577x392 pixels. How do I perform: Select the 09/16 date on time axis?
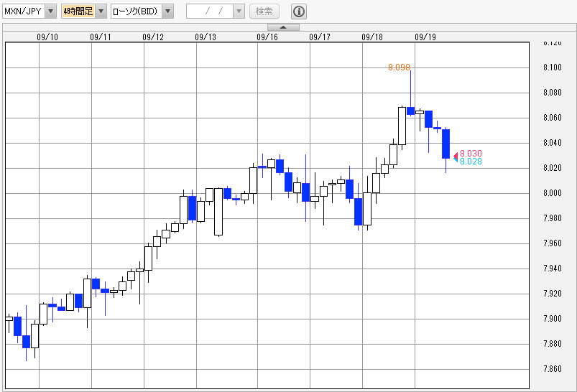(x=267, y=37)
